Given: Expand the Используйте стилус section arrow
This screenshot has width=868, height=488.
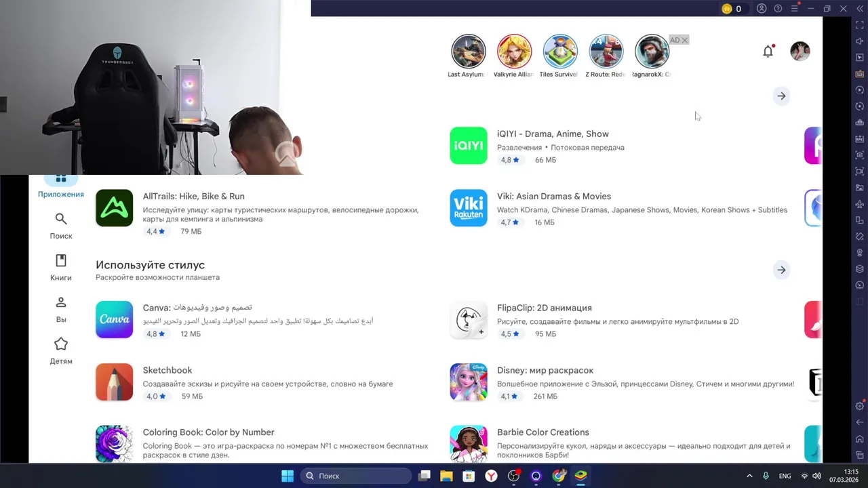Looking at the screenshot, I should pyautogui.click(x=781, y=270).
